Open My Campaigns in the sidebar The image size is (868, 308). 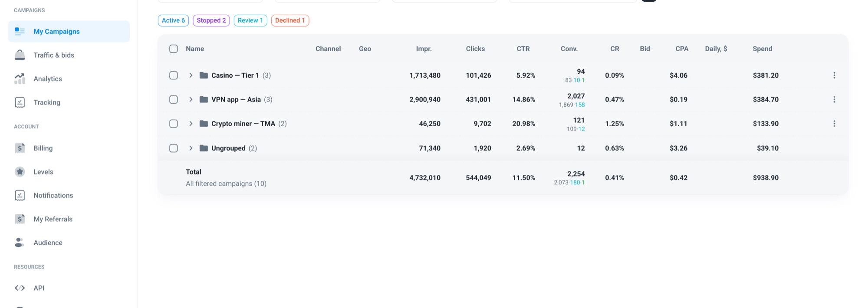click(x=69, y=31)
